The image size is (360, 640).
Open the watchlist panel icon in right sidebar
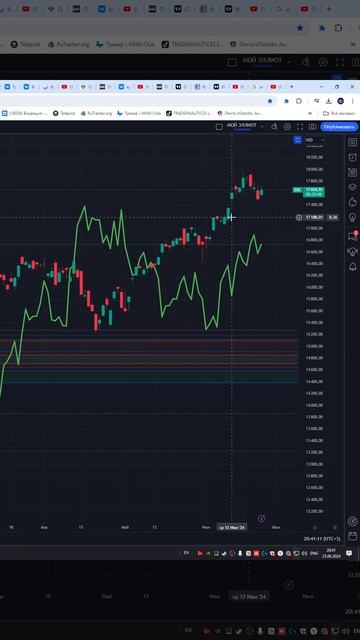tap(353, 142)
